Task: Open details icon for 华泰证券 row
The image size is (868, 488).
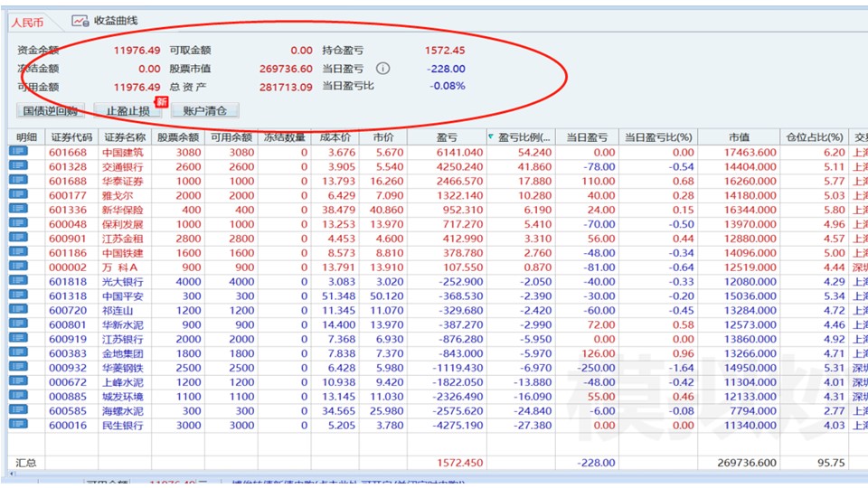Action: (18, 180)
